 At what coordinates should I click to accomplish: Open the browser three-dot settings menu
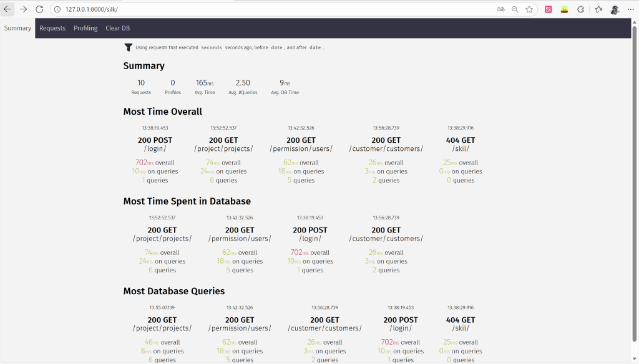tap(631, 9)
